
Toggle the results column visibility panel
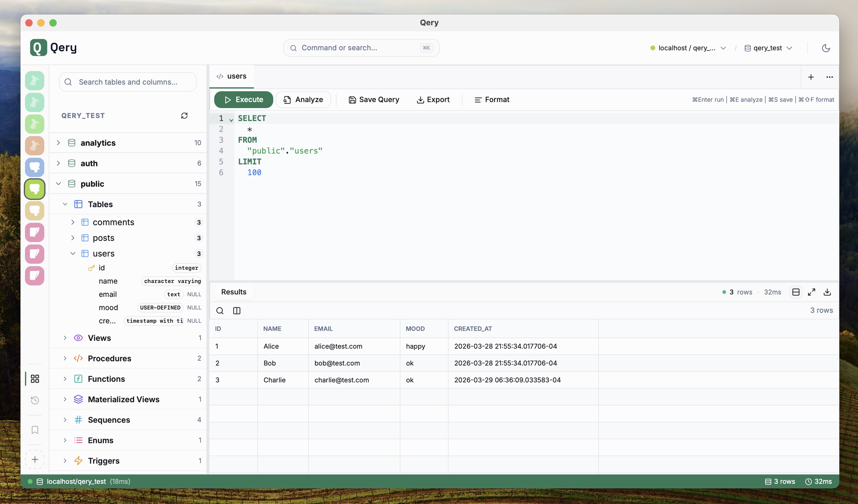pos(236,311)
